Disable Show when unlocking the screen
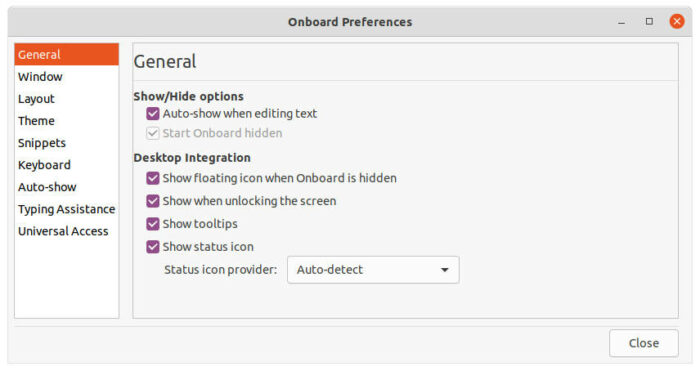The height and width of the screenshot is (371, 700). (x=153, y=201)
